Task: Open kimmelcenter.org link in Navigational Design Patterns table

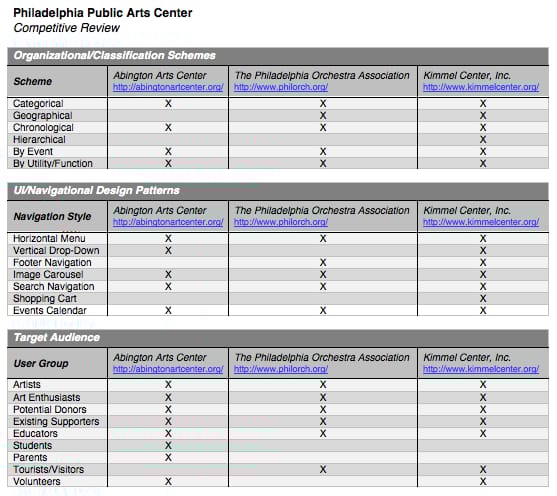Action: click(481, 222)
